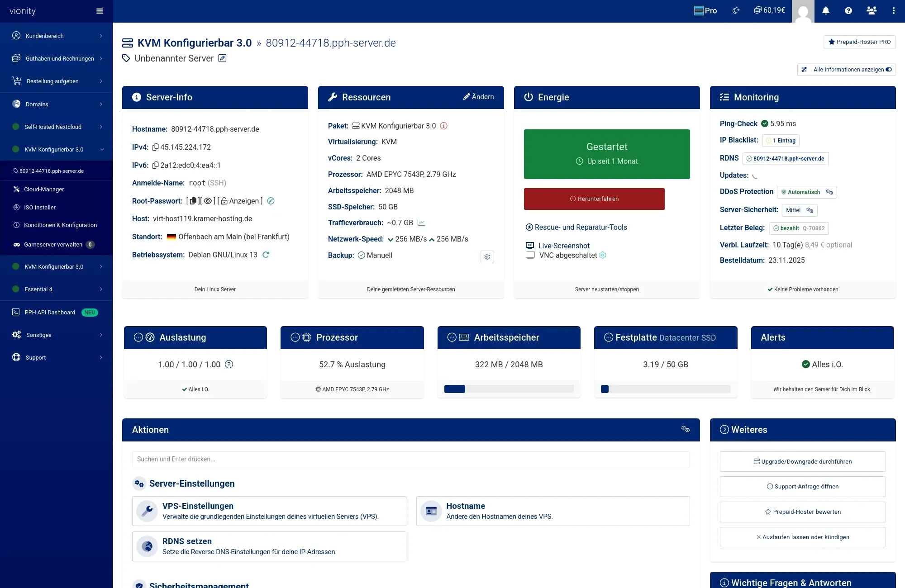Click the red Herunterfahren button

594,199
